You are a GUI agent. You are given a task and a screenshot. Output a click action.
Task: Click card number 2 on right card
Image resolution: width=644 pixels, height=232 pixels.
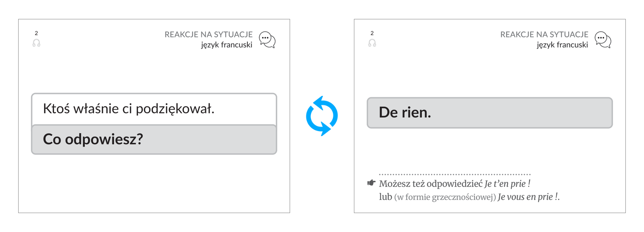[372, 33]
